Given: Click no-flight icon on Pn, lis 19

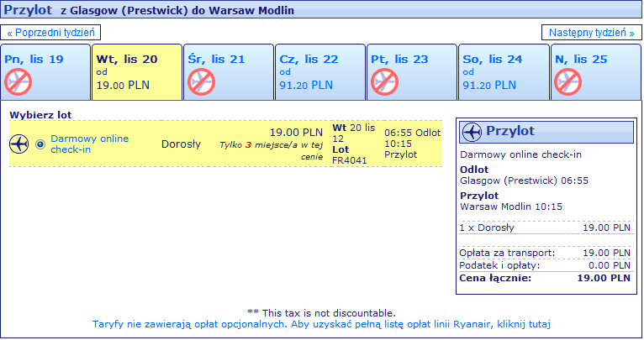Looking at the screenshot, I should coord(18,81).
